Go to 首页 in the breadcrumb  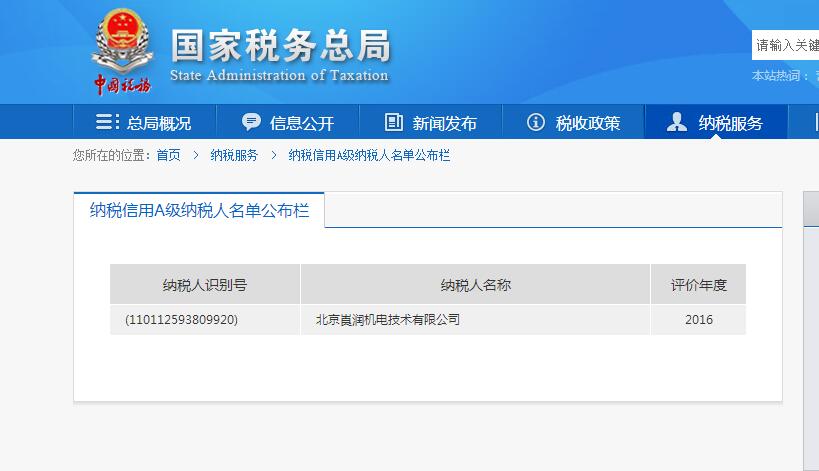pyautogui.click(x=168, y=155)
